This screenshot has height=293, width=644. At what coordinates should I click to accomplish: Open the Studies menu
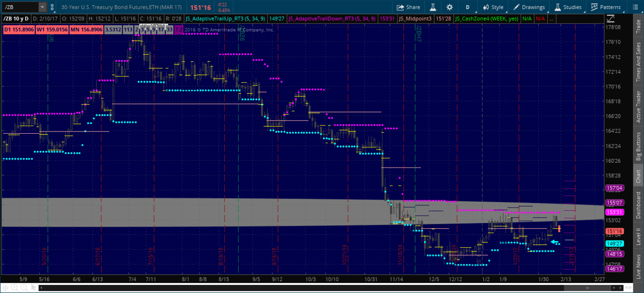pyautogui.click(x=568, y=7)
